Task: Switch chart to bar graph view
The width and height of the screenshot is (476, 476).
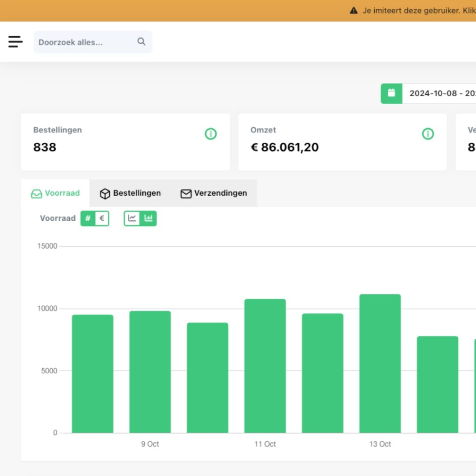Action: (x=148, y=218)
